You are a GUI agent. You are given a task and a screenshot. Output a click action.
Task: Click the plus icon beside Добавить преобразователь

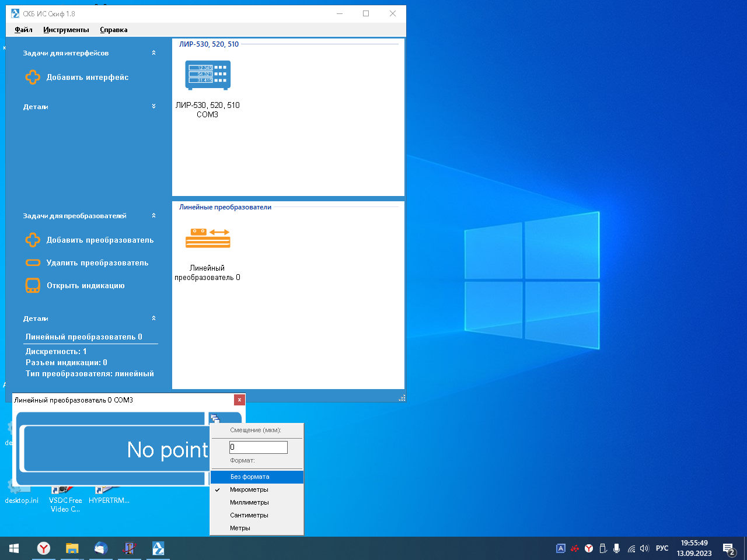click(x=33, y=240)
